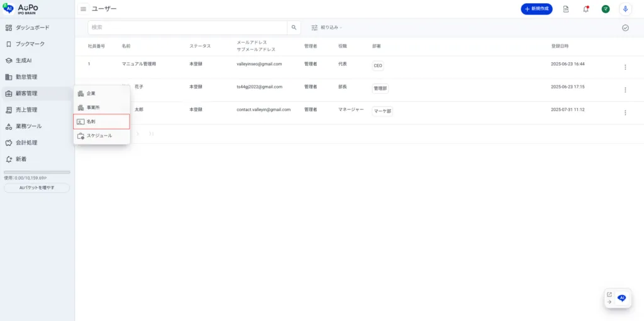644x321 pixels.
Task: Choose 事業所 from the submenu
Action: click(x=102, y=107)
